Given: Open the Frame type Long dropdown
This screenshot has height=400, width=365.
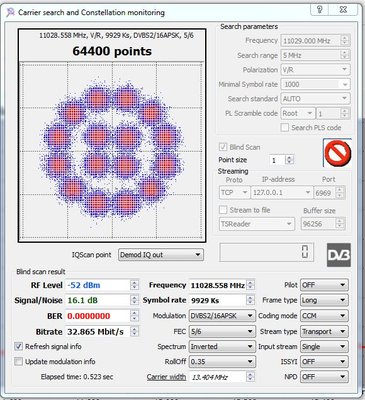Looking at the screenshot, I should click(324, 300).
